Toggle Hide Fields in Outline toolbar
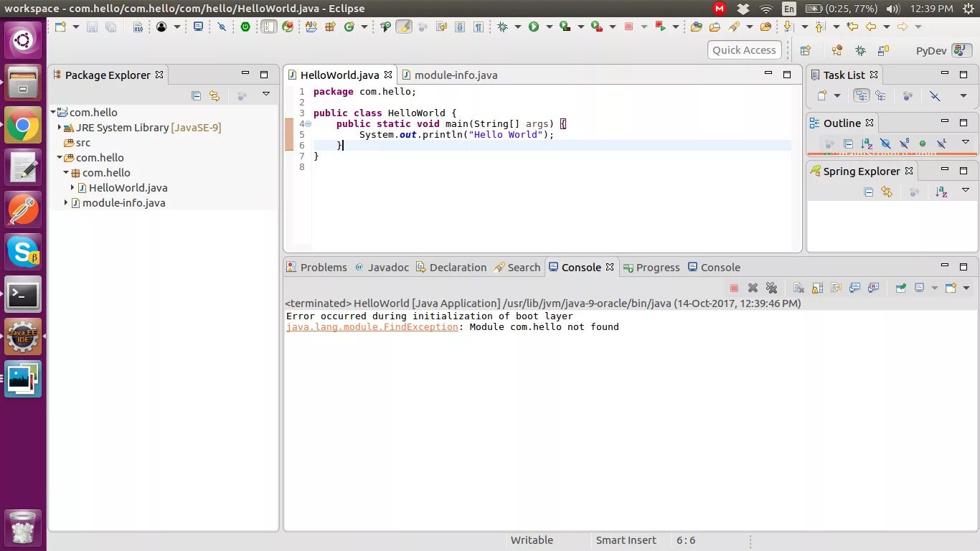Screen dimensions: 980x551 pyautogui.click(x=886, y=143)
